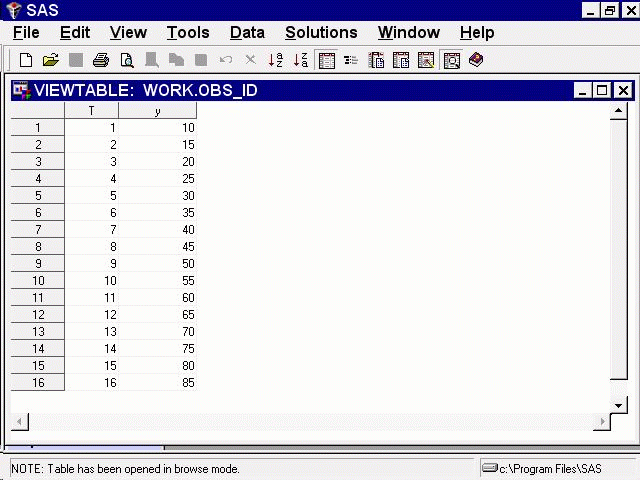This screenshot has width=640, height=480.
Task: Click the Column Attributes toolbar icon
Action: click(376, 60)
